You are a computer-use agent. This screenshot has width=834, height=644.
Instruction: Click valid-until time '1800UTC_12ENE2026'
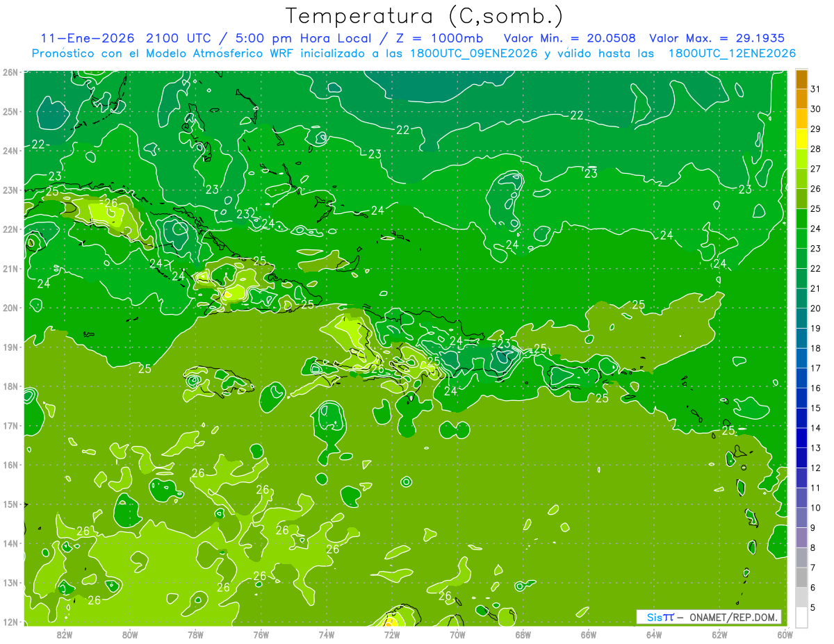(x=731, y=53)
